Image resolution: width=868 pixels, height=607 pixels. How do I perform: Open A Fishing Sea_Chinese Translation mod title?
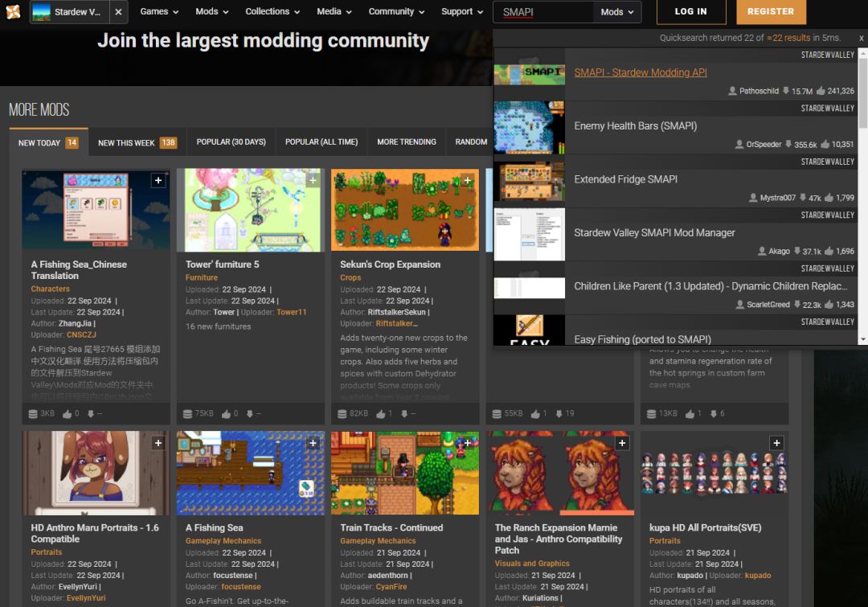coord(79,269)
